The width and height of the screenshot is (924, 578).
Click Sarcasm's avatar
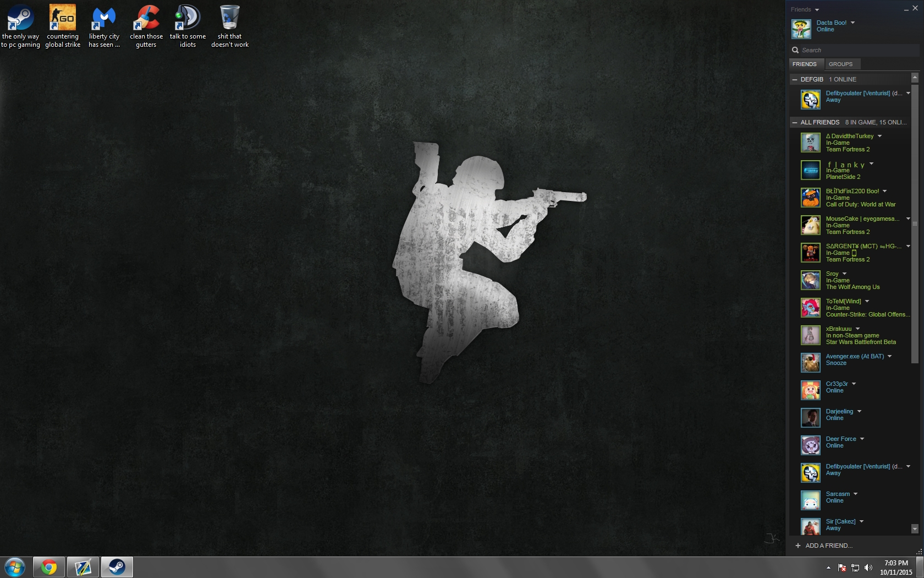pos(811,500)
